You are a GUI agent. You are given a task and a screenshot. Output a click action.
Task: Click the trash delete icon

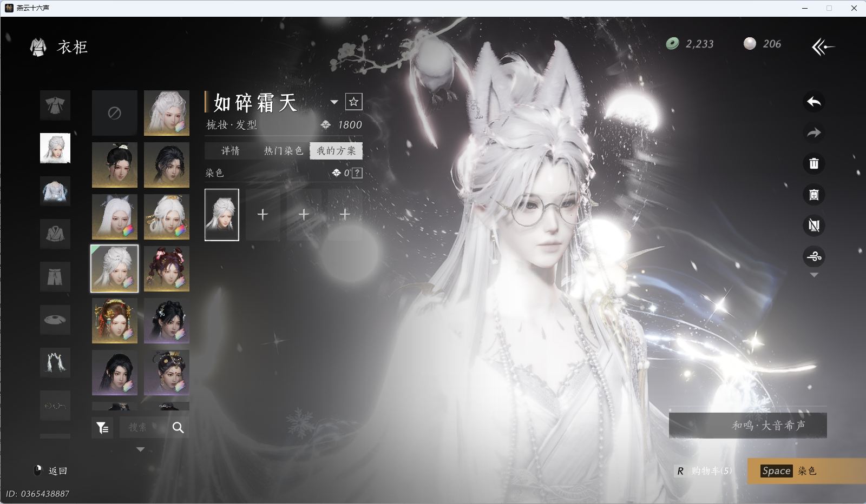(x=813, y=163)
